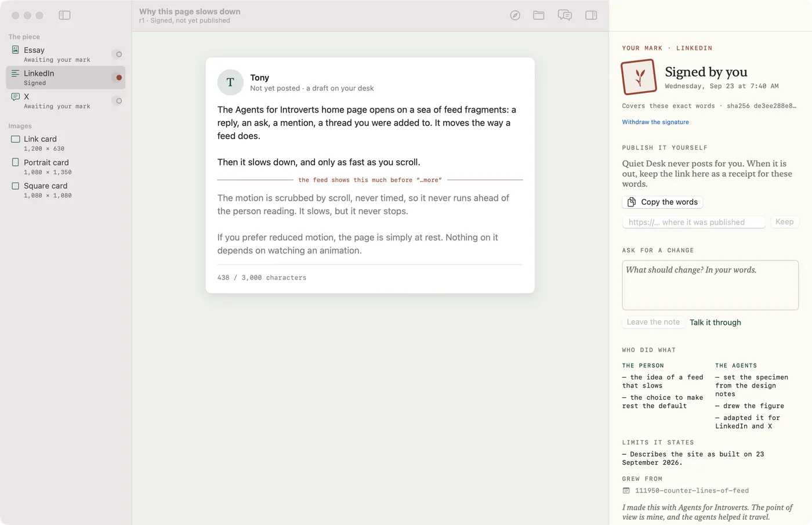Toggle the right inspector panel icon
The image size is (812, 525).
[591, 16]
